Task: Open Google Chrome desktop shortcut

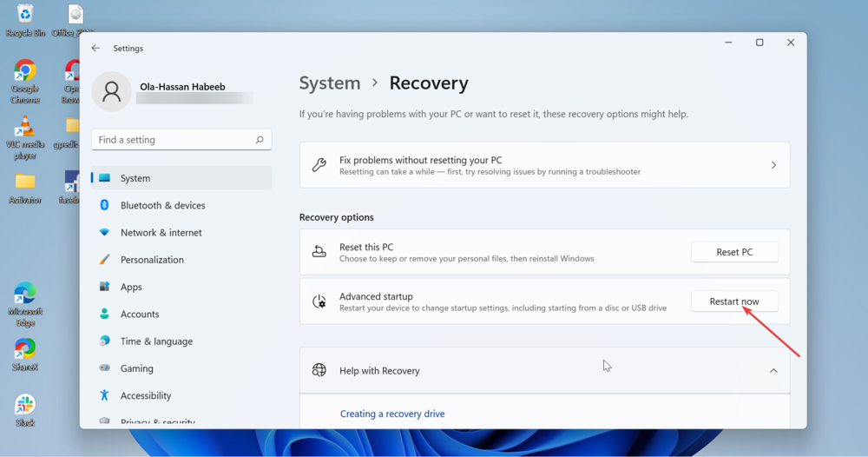Action: tap(25, 82)
